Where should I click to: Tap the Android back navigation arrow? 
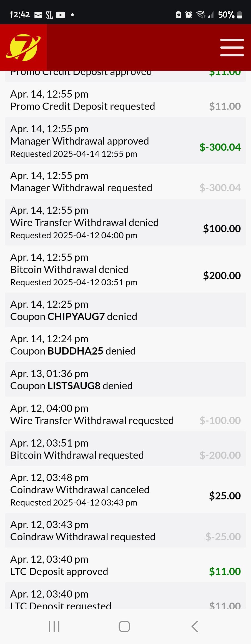(195, 626)
